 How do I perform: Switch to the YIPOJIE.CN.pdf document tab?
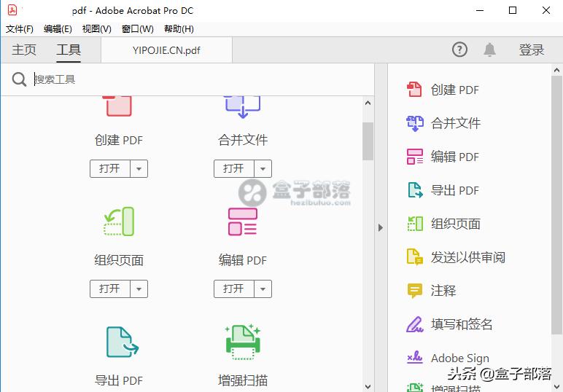click(x=166, y=50)
